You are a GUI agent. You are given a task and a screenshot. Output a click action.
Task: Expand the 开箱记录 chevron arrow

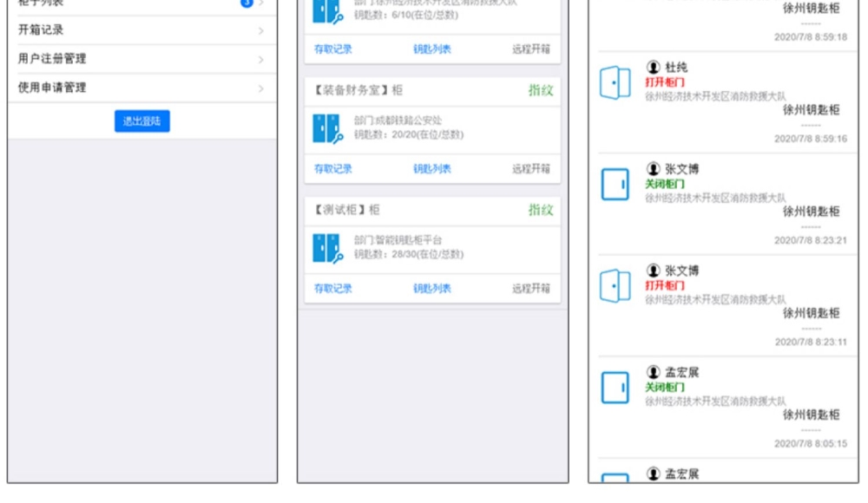261,31
